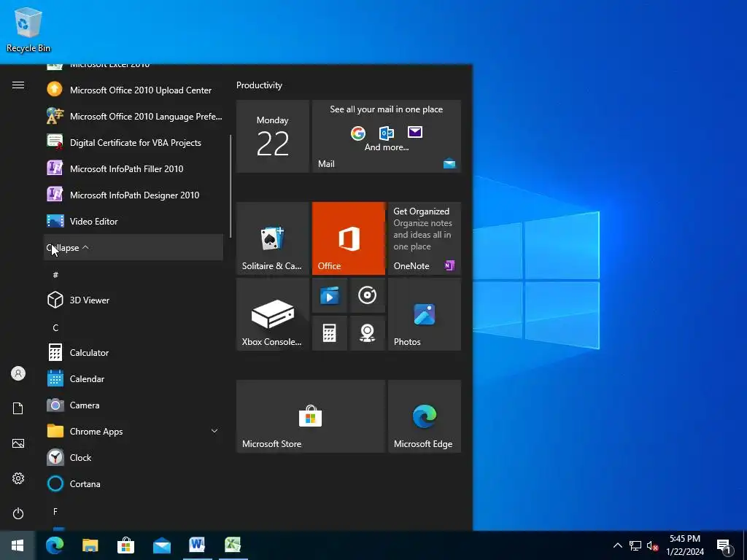Image resolution: width=747 pixels, height=560 pixels.
Task: Open 3D Viewer app
Action: pyautogui.click(x=133, y=300)
